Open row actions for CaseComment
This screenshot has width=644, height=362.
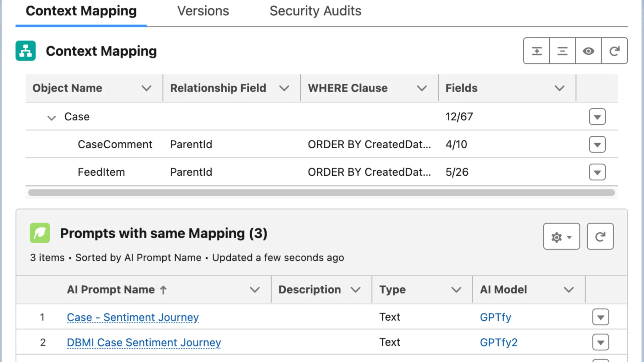[x=597, y=145]
